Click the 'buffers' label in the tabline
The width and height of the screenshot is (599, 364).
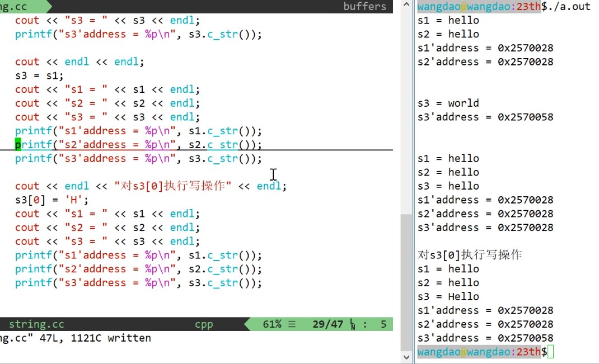[365, 6]
